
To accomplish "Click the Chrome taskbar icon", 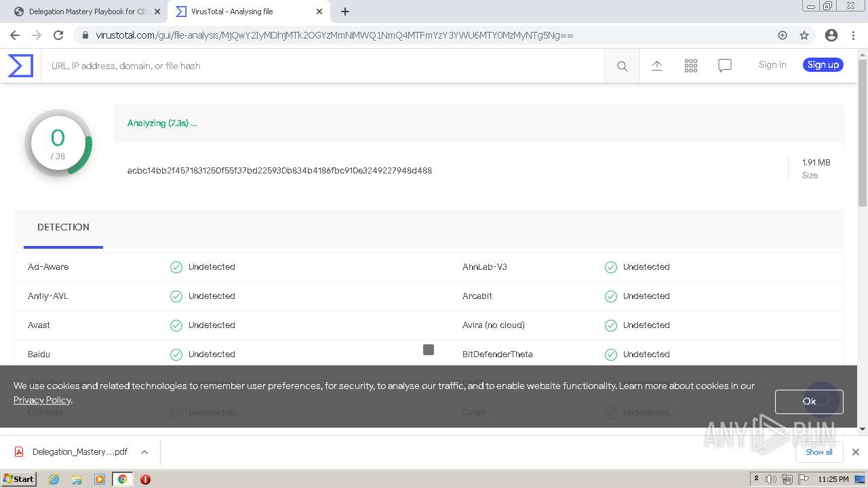I will 123,479.
